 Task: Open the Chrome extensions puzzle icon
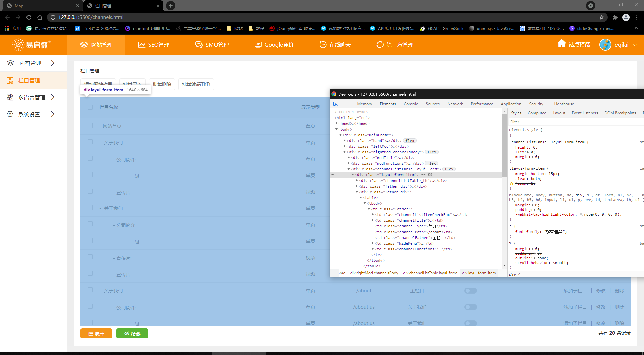tap(615, 17)
